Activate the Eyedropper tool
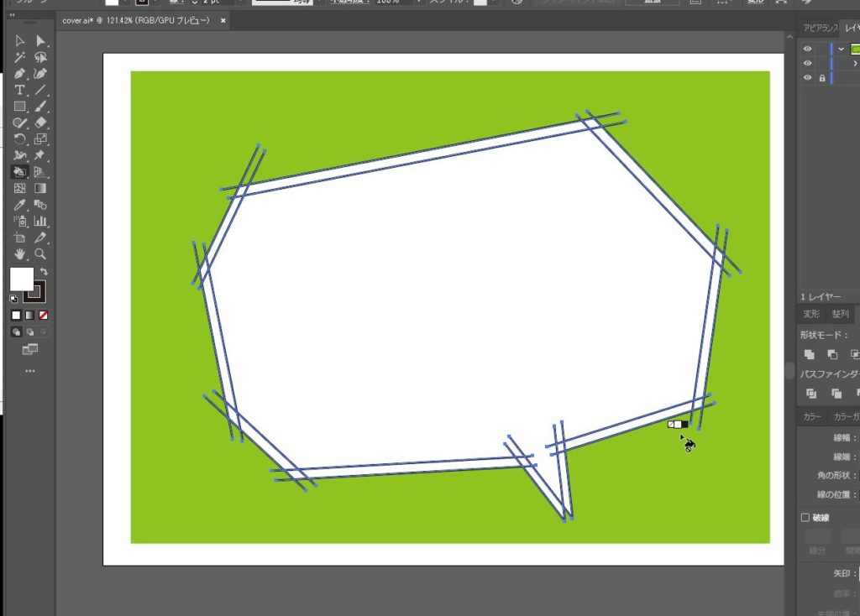This screenshot has width=860, height=616. click(19, 205)
